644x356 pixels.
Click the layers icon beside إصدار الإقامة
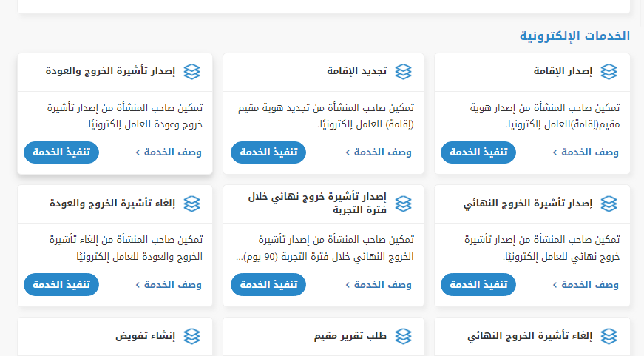(x=609, y=72)
